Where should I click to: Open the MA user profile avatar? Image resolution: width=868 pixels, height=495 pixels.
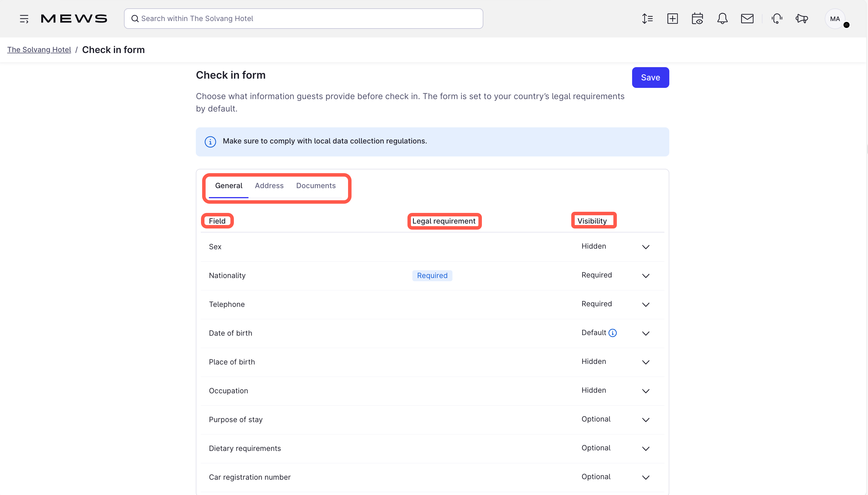pos(835,19)
